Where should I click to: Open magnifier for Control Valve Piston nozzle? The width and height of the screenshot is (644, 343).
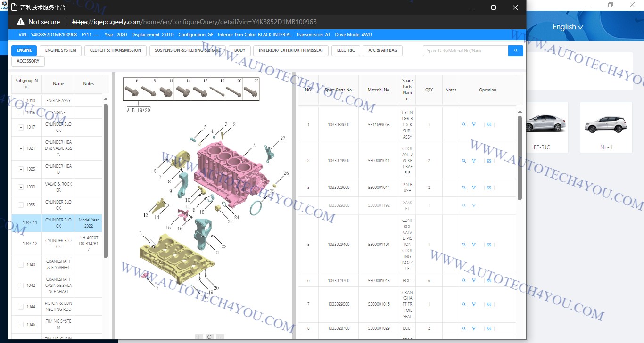[x=464, y=245]
